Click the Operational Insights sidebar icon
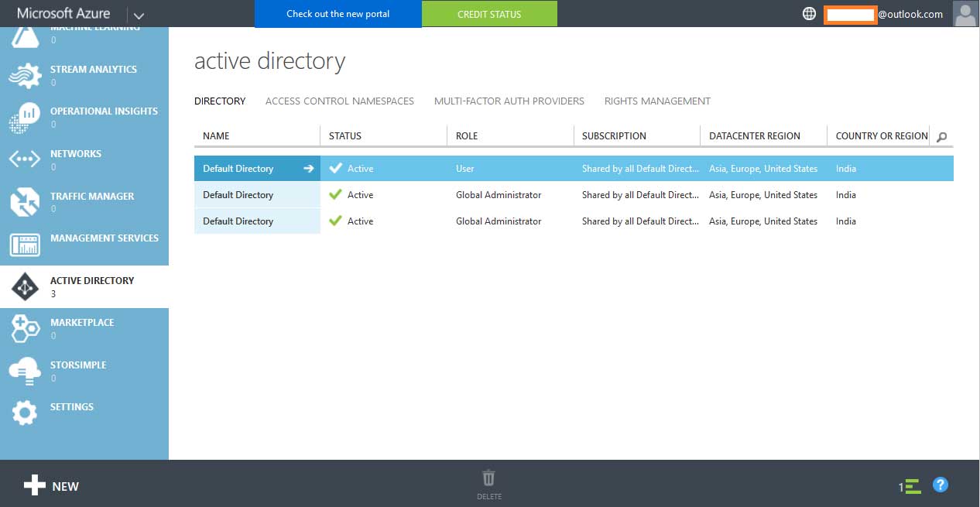The height and width of the screenshot is (507, 980). pos(24,118)
